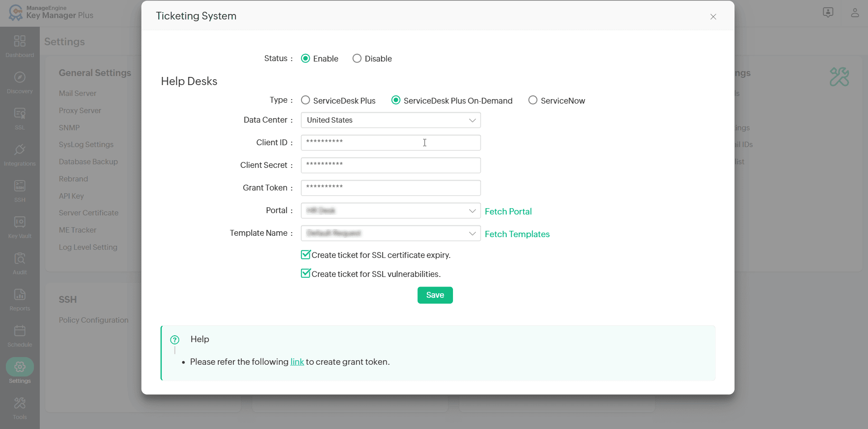Open the user profile icon
The height and width of the screenshot is (429, 868).
[x=855, y=13]
